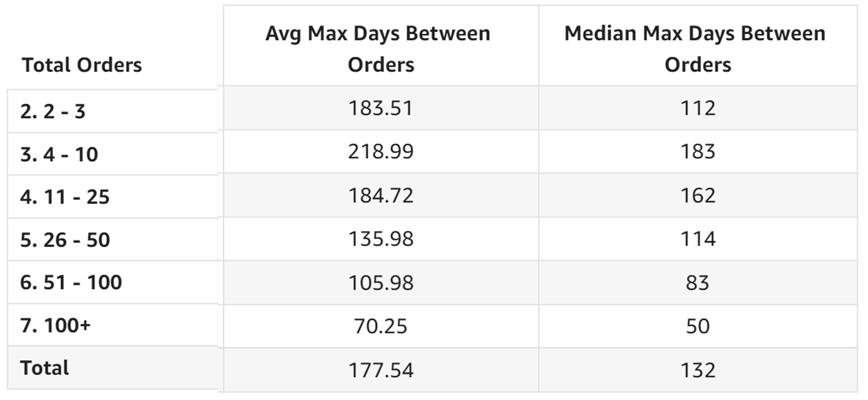Click the '3. 4 - 10' row label
Screen dimensions: 868x400
coord(59,154)
